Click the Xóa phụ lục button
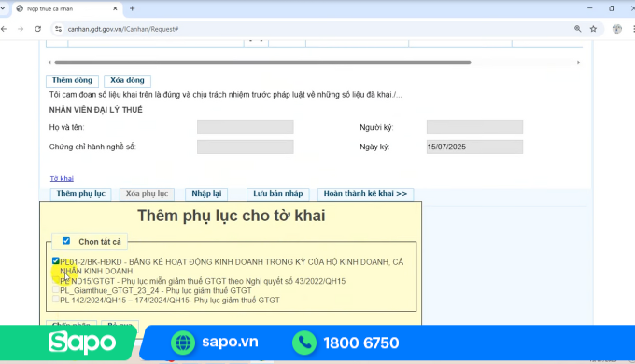The width and height of the screenshot is (635, 364). (147, 194)
